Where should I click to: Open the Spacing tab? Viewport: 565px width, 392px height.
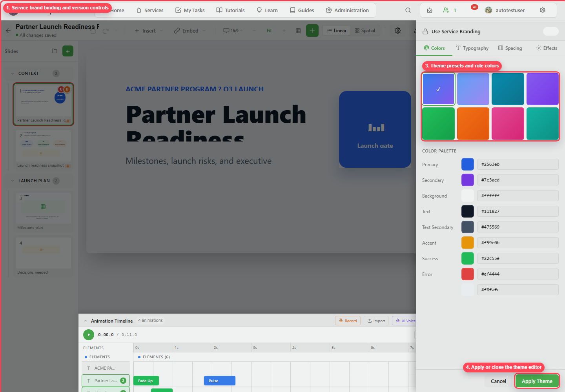point(510,48)
